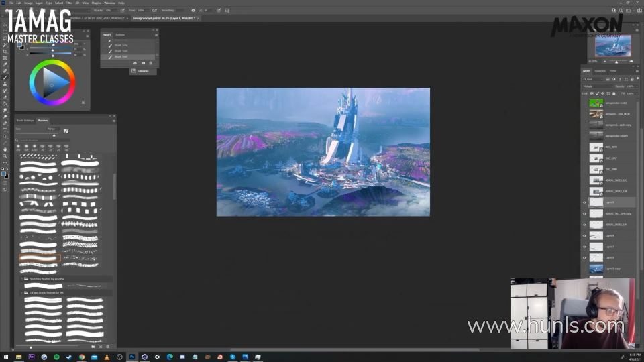Open the Brushes panel menu
Image resolution: width=644 pixels, height=362 pixels.
point(114,121)
